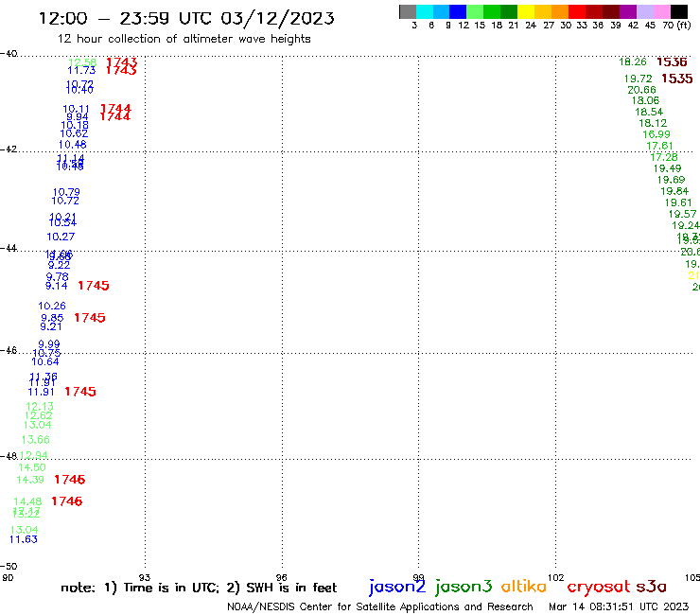Select the black legend swatch
The height and width of the screenshot is (615, 700).
click(x=678, y=11)
